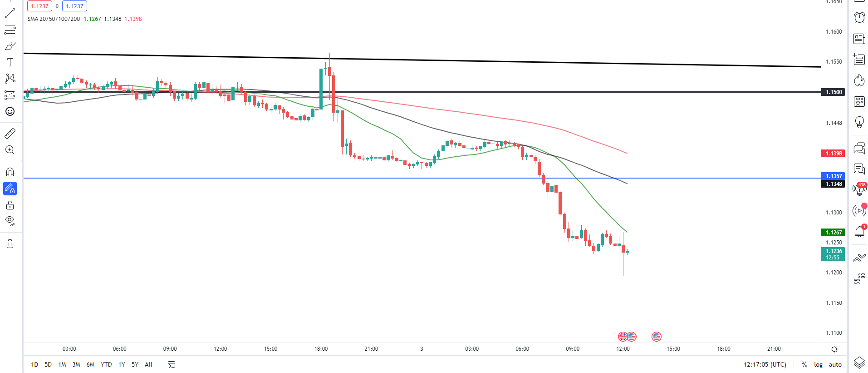Set range to All
Image resolution: width=868 pixels, height=373 pixels.
(x=148, y=364)
